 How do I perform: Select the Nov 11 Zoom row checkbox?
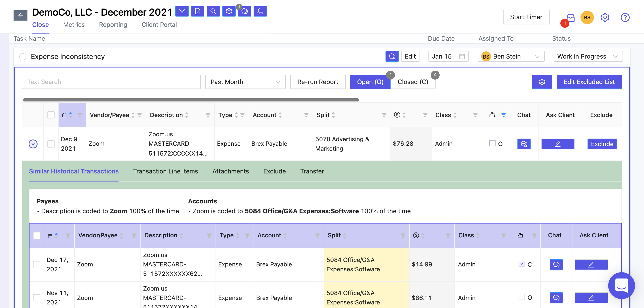click(x=36, y=298)
